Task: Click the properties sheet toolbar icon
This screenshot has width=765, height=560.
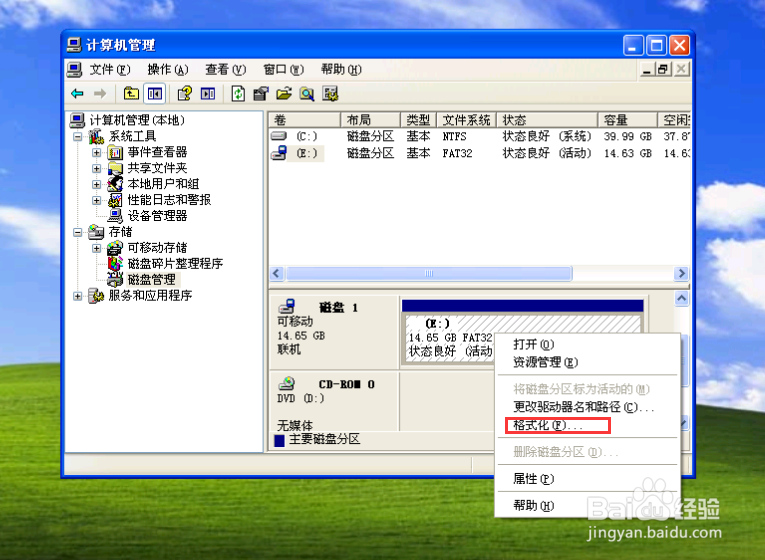Action: (x=261, y=93)
